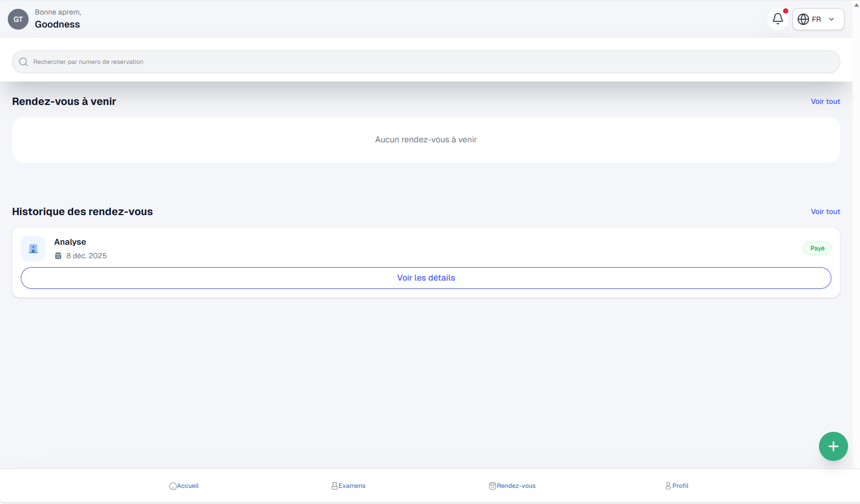
Task: Click the search magnifier icon
Action: click(23, 62)
